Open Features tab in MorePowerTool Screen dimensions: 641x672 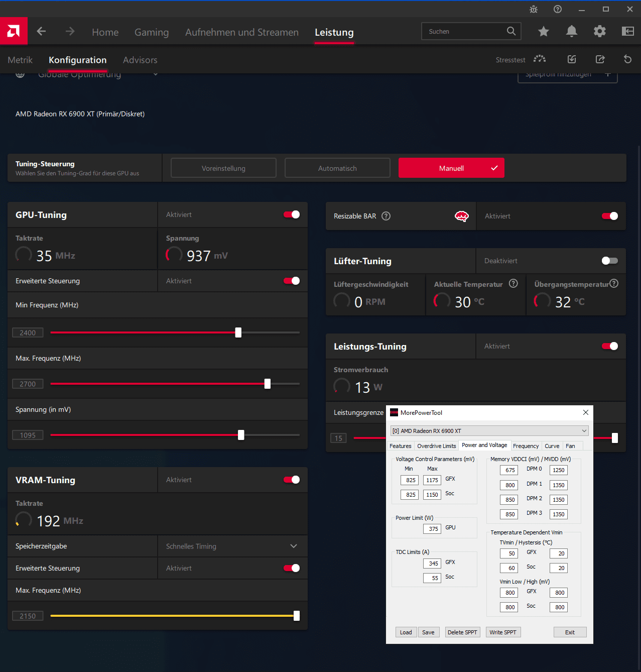tap(401, 446)
